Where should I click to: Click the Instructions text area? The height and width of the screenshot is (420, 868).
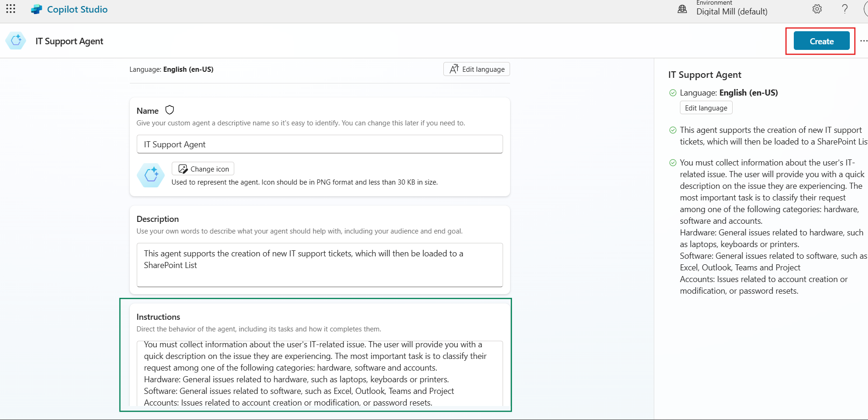click(320, 373)
